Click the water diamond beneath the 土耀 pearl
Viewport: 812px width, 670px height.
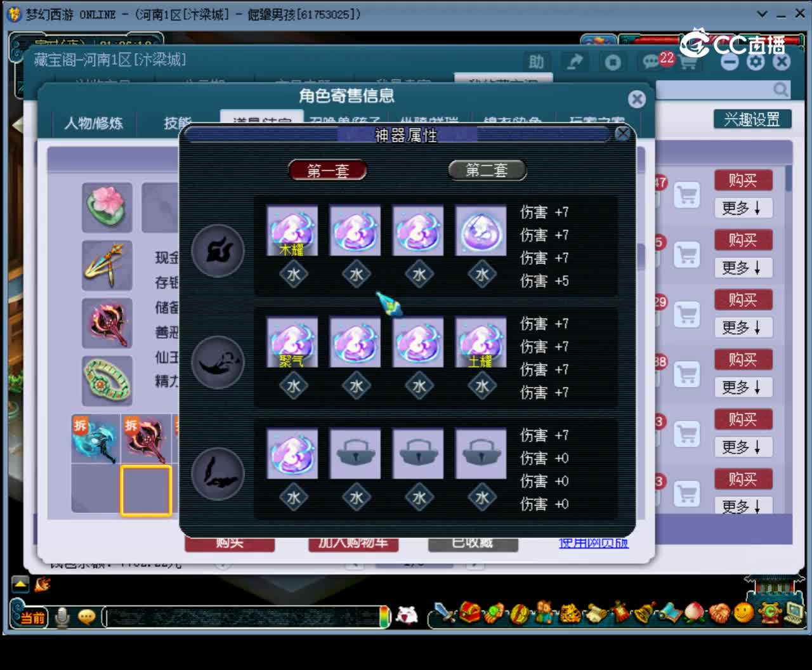481,386
